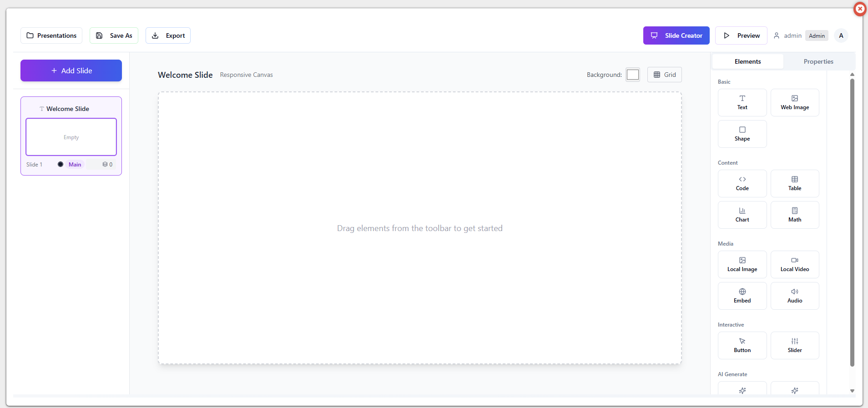
Task: Open the admin user avatar menu
Action: tap(841, 35)
